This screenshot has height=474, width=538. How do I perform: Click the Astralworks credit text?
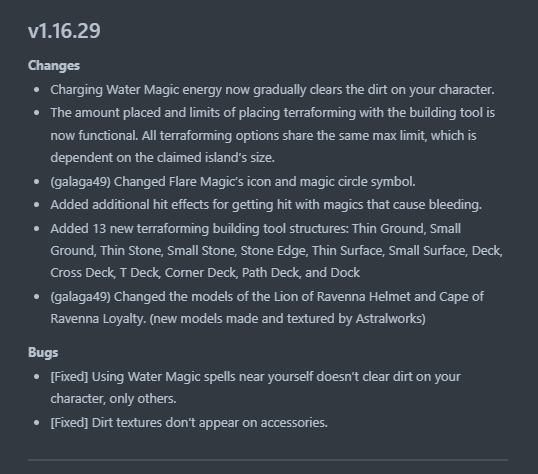click(389, 319)
